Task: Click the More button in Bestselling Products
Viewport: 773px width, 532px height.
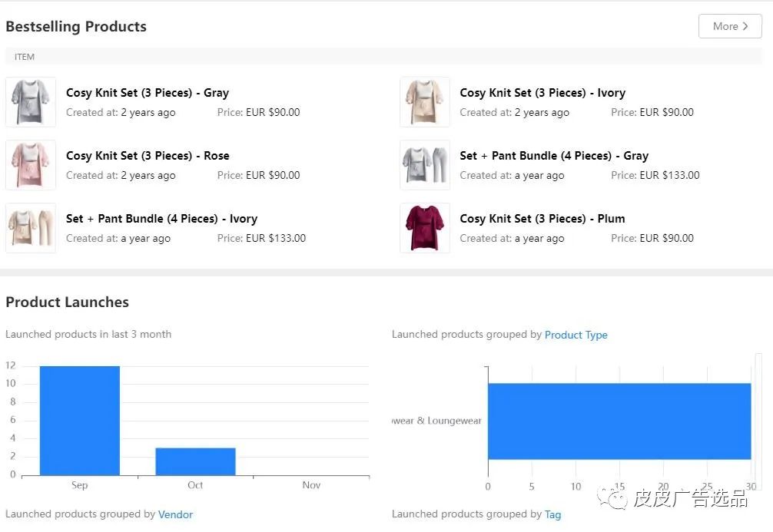Action: click(730, 26)
